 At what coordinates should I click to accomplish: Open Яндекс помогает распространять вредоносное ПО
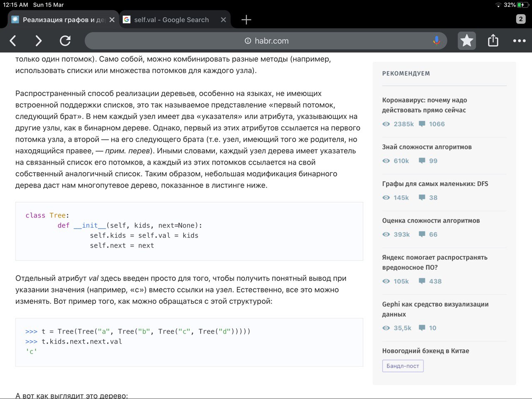point(435,262)
